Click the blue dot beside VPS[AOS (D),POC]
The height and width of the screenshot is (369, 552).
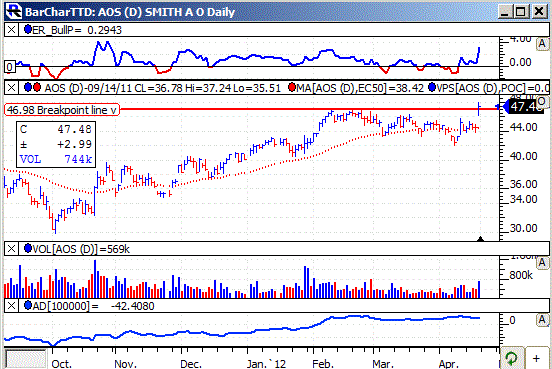click(432, 87)
